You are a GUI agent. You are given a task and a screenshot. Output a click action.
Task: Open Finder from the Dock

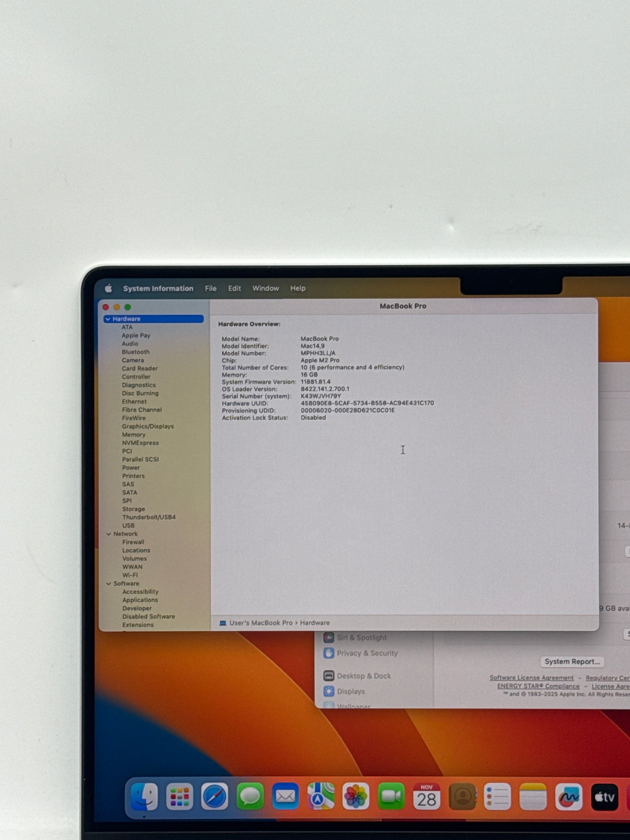point(144,796)
